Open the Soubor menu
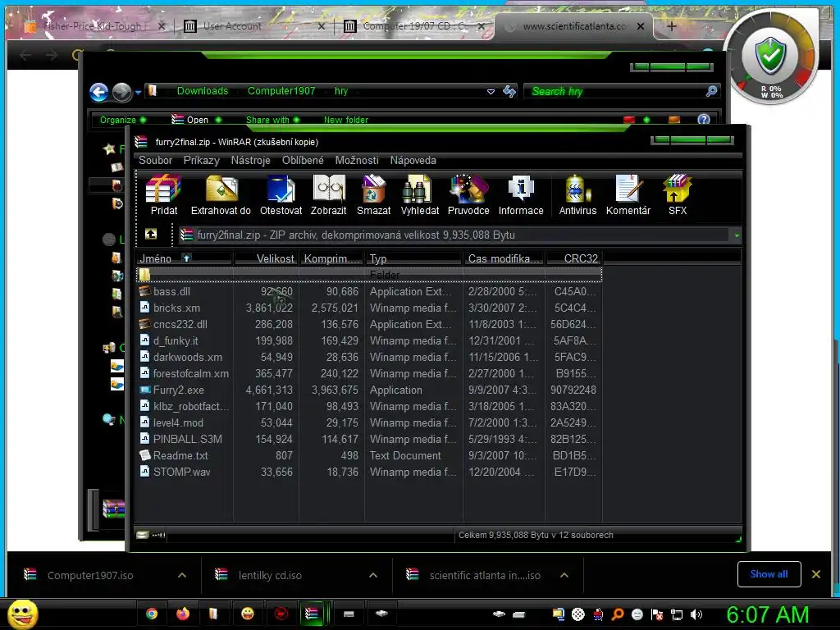The width and height of the screenshot is (840, 630). pyautogui.click(x=155, y=160)
